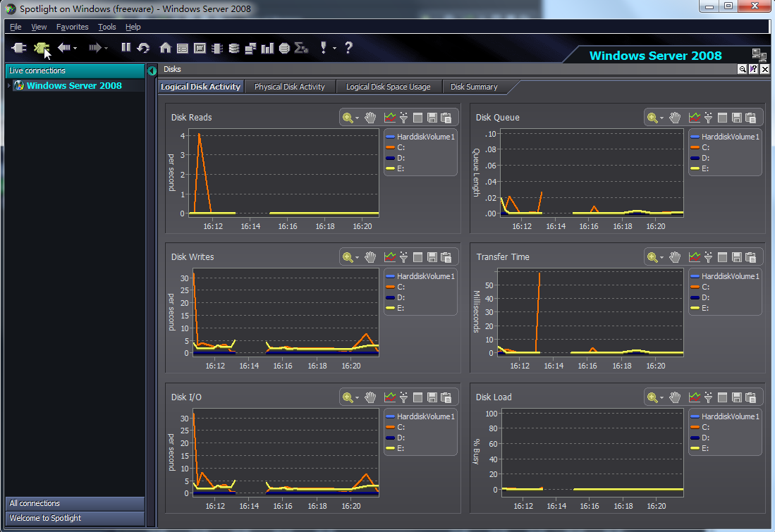The width and height of the screenshot is (775, 532).
Task: Select the pan hand tool in Disk Reads
Action: click(370, 118)
